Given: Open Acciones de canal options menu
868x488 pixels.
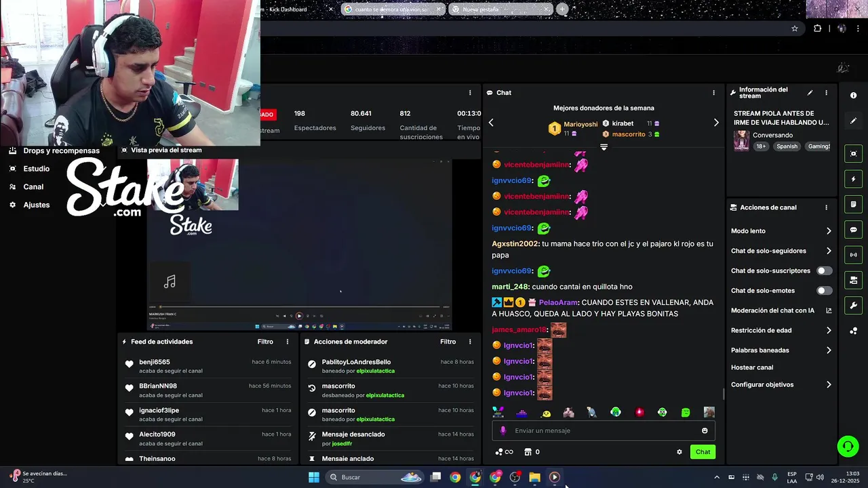Looking at the screenshot, I should (826, 207).
